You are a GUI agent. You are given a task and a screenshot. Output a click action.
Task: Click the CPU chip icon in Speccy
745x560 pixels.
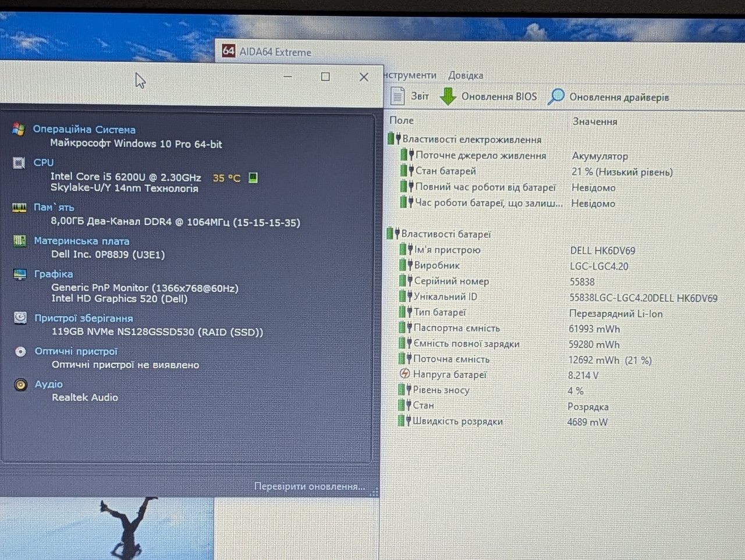point(19,163)
